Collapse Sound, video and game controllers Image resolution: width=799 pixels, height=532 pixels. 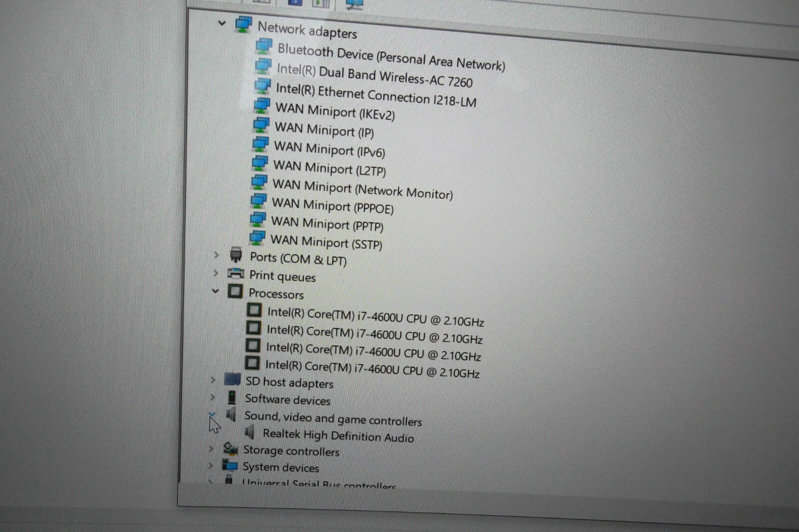tap(212, 414)
